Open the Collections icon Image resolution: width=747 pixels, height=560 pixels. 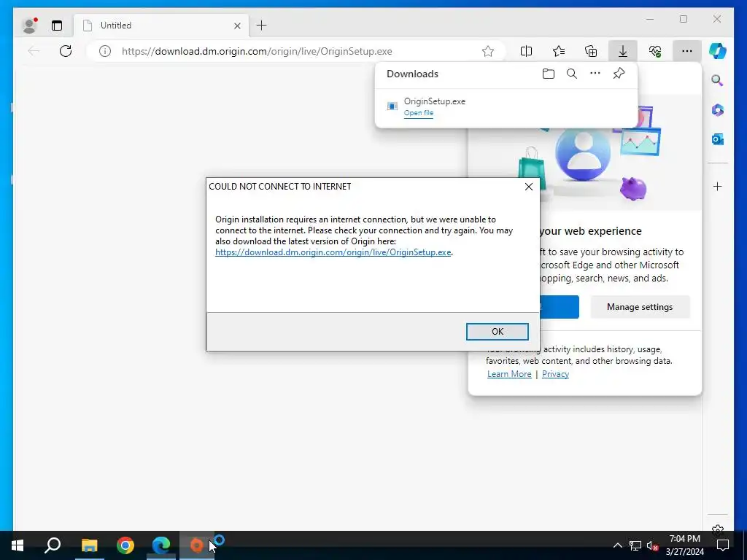[591, 51]
